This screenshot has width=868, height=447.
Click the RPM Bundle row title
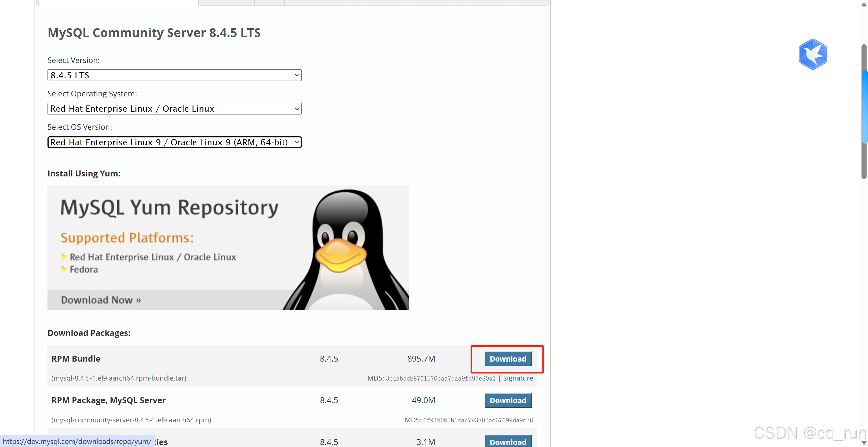(x=76, y=358)
